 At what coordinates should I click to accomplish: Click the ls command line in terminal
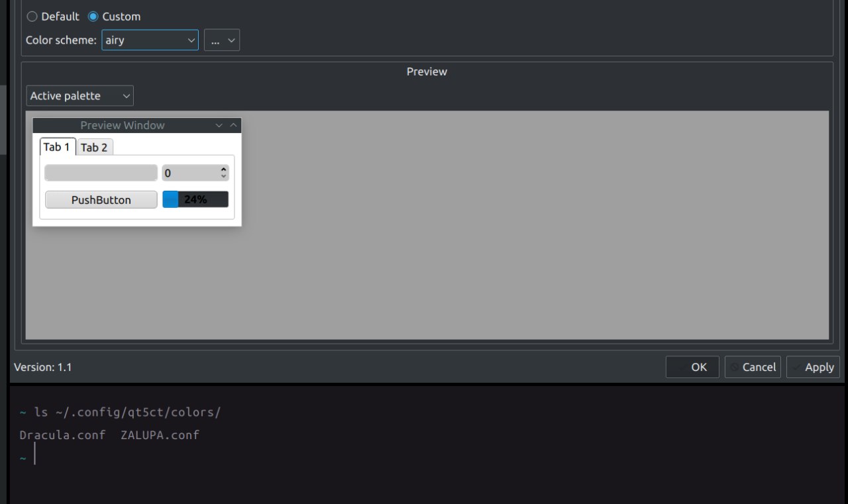coord(120,413)
